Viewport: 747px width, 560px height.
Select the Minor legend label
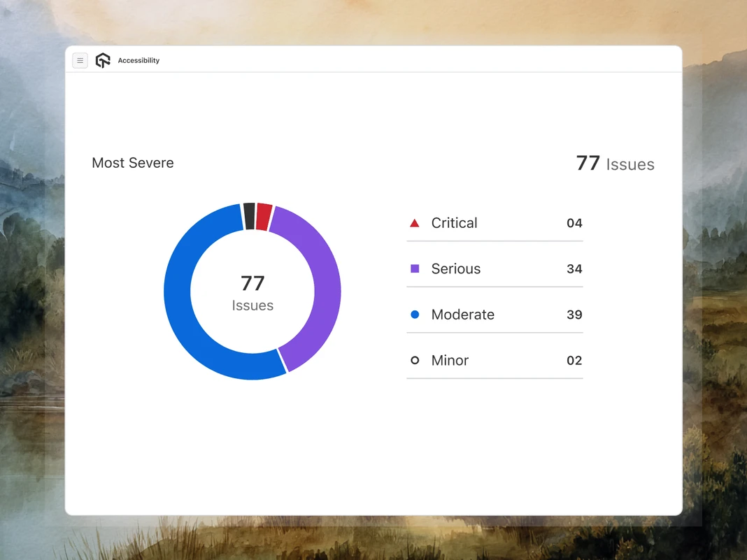(450, 360)
